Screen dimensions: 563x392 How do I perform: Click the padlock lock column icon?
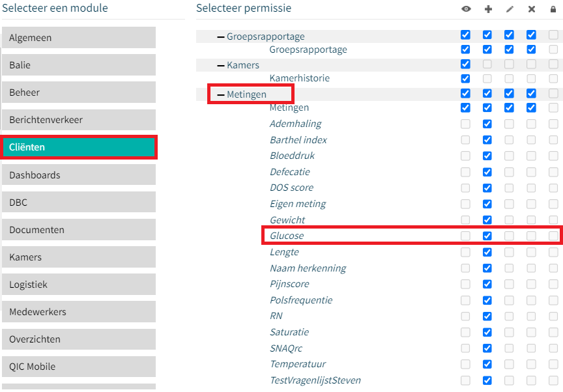553,9
